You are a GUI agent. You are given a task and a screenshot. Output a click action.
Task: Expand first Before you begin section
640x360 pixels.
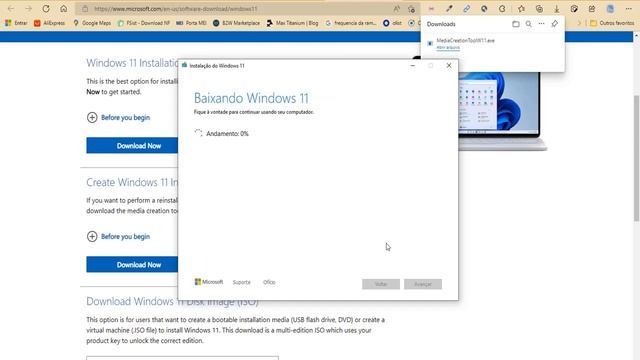coord(118,118)
